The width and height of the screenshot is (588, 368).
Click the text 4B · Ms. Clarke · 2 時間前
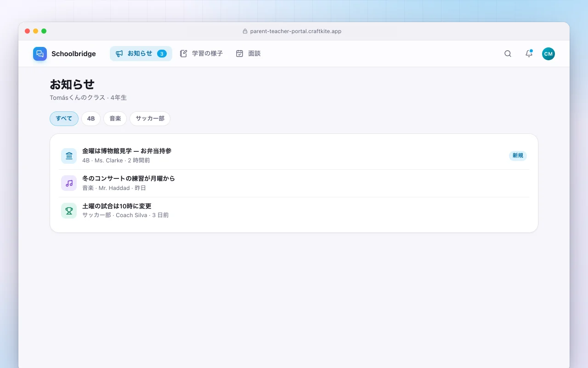pos(116,161)
